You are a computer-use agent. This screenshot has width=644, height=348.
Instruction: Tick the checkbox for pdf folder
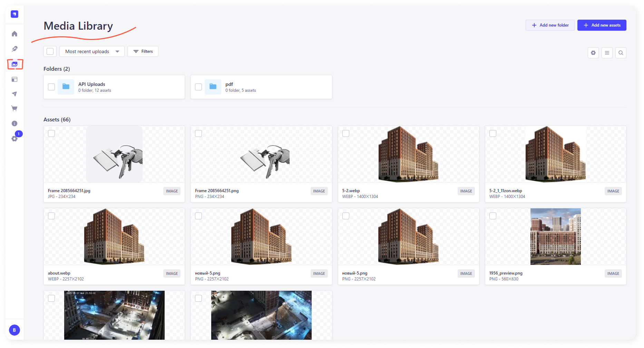[x=198, y=87]
